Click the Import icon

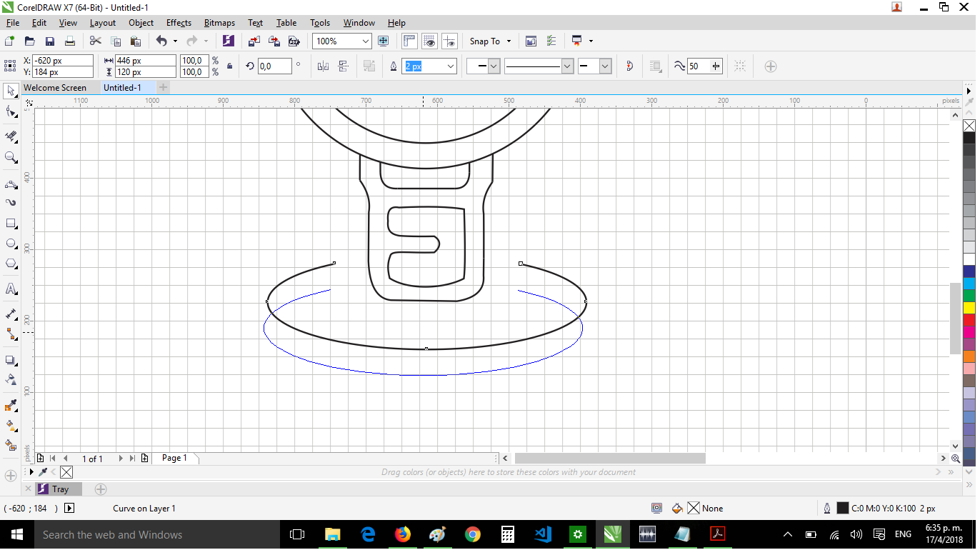(x=254, y=41)
